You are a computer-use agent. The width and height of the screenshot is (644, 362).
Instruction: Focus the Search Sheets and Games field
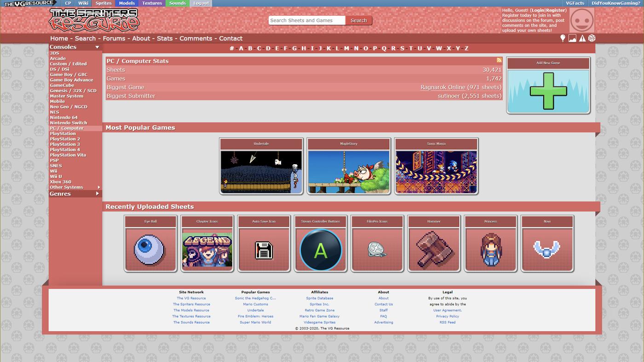coord(307,20)
